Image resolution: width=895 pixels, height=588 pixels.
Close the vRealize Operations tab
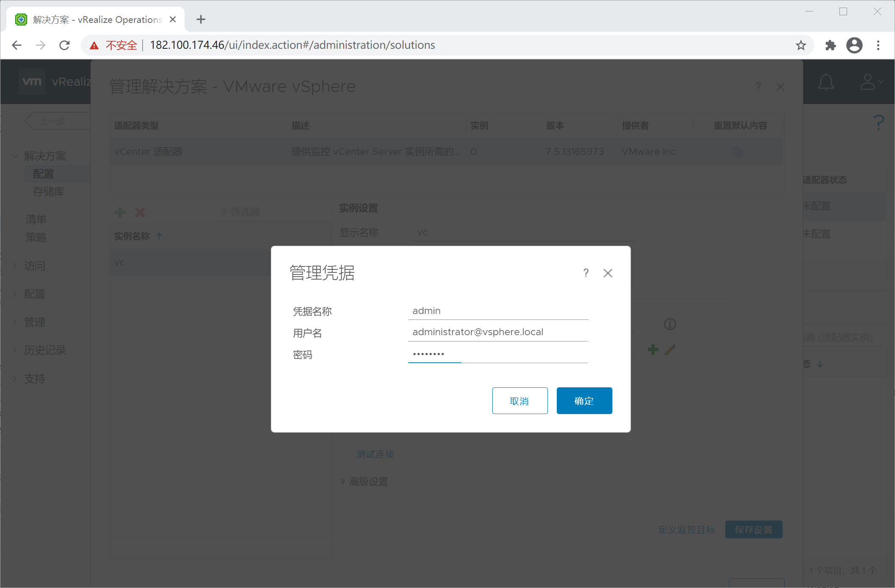coord(173,20)
